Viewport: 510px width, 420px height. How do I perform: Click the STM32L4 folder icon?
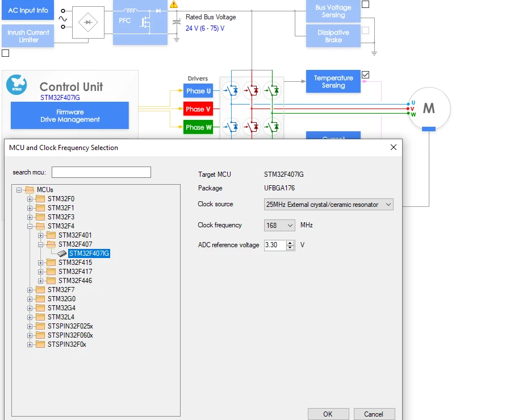(40, 317)
